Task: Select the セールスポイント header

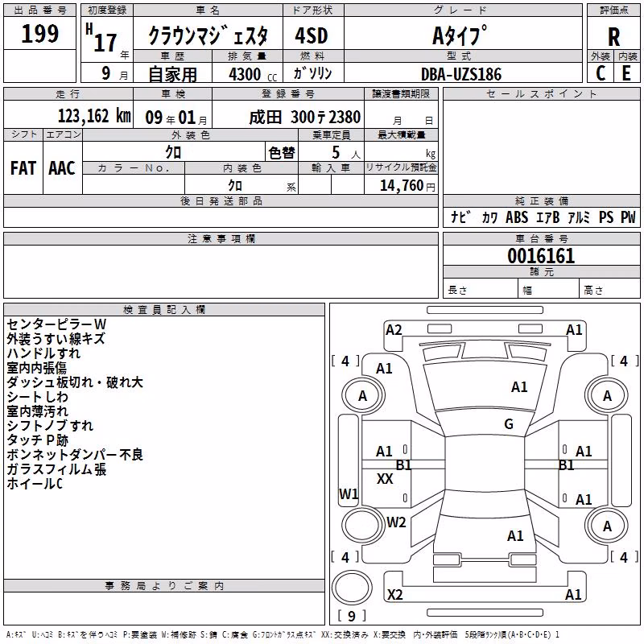Action: pos(542,93)
